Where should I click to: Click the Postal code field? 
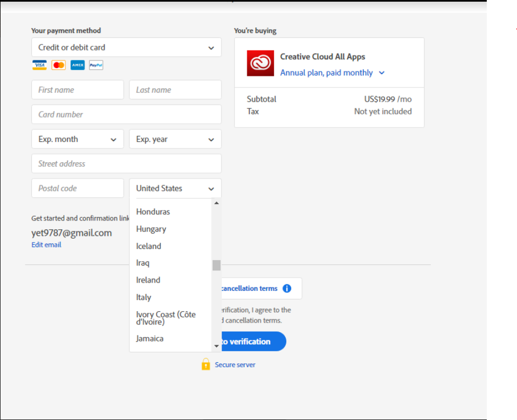coord(77,189)
